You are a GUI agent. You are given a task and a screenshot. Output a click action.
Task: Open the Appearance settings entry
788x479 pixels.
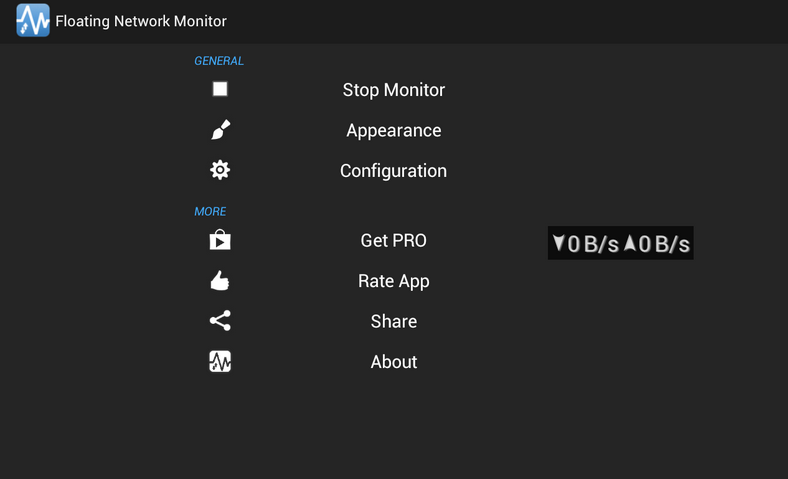[x=393, y=131]
